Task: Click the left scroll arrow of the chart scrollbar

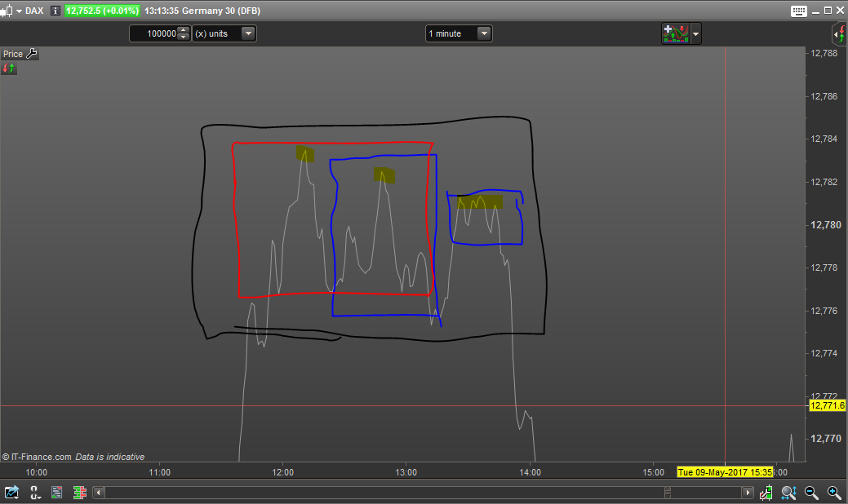Action: pyautogui.click(x=99, y=492)
